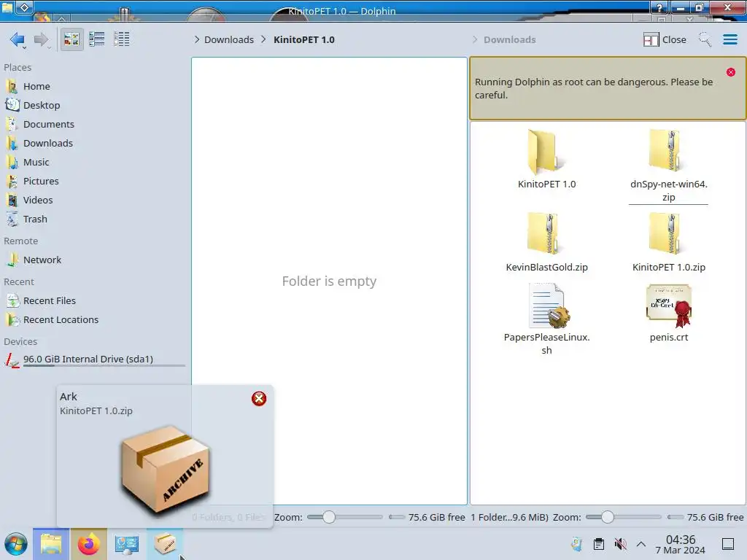Click show desktop button on taskbar

728,544
